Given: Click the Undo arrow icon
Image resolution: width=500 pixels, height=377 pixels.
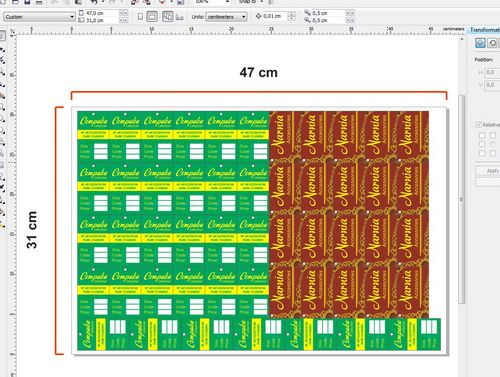Looking at the screenshot, I should click(94, 2).
